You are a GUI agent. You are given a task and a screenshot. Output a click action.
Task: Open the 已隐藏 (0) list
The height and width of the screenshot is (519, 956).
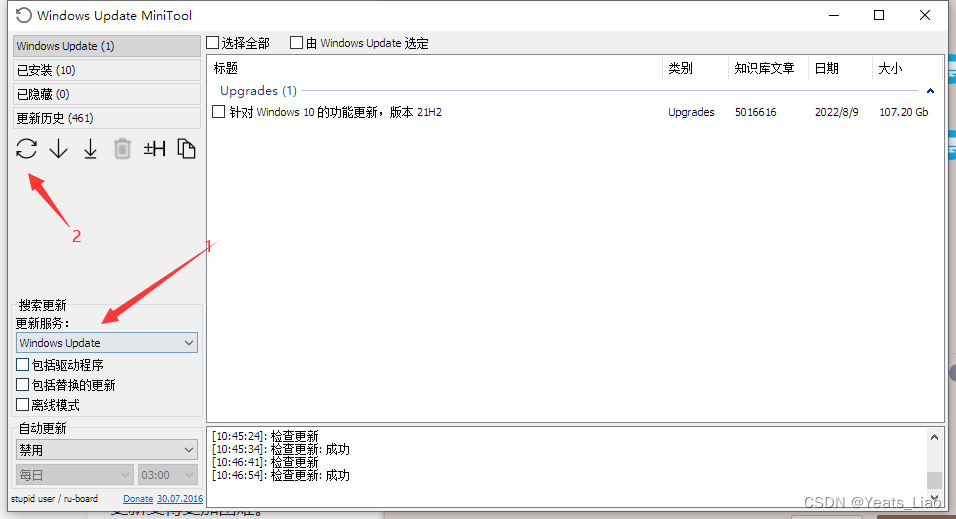click(x=107, y=94)
